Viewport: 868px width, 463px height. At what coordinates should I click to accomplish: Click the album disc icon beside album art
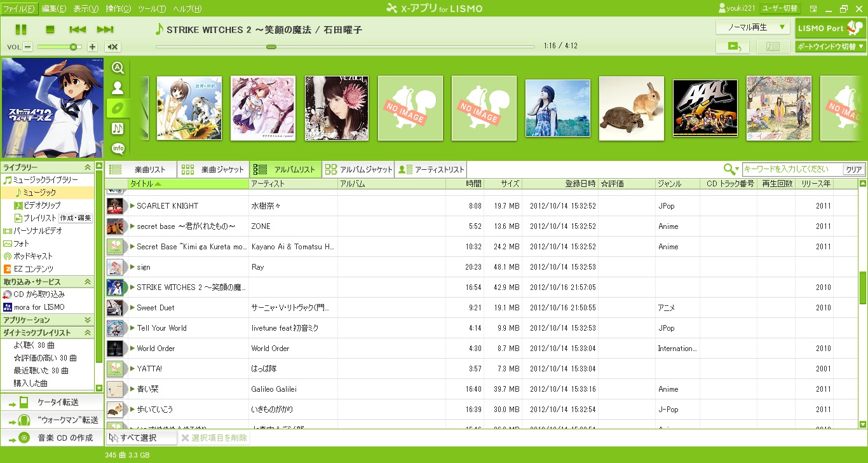tap(118, 109)
